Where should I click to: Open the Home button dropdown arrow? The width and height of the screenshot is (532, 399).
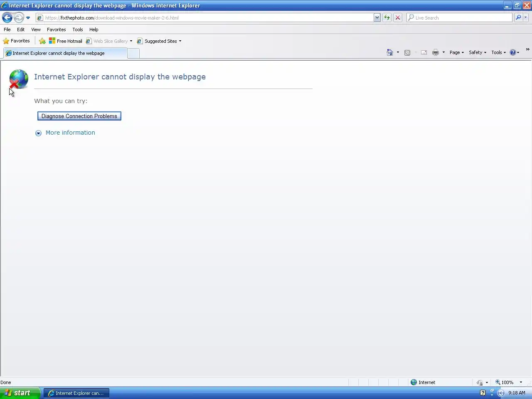[x=398, y=52]
